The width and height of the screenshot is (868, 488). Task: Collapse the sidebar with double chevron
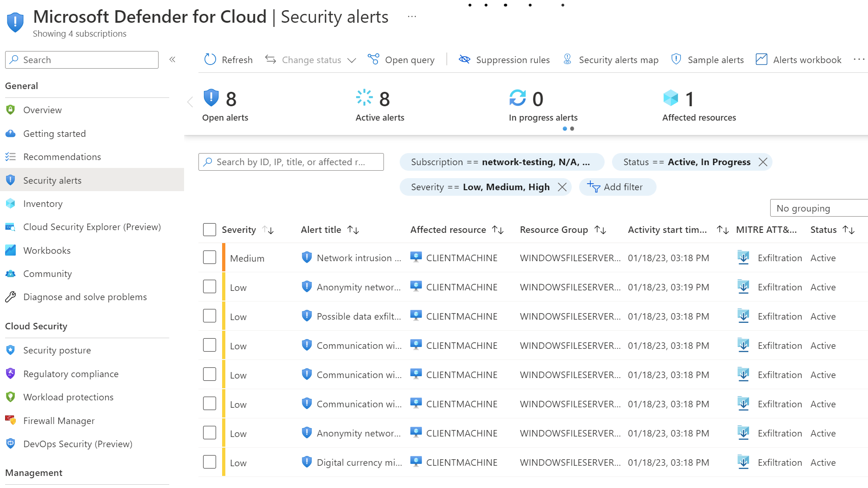click(172, 59)
